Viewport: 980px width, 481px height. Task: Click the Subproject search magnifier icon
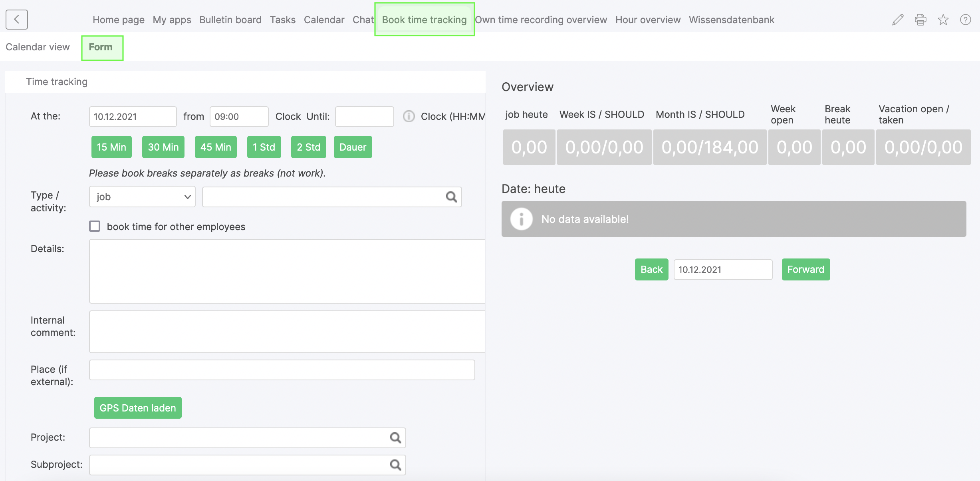tap(395, 465)
